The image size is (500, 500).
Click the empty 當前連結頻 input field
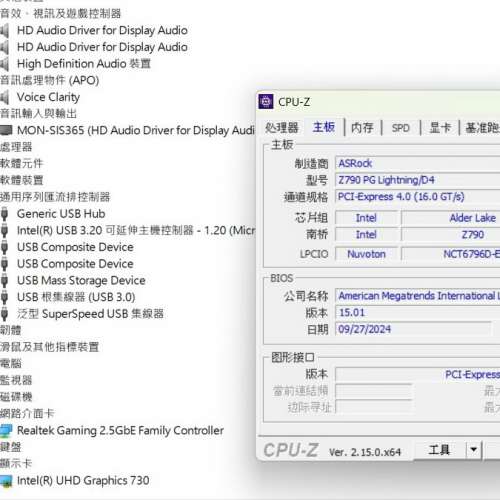coord(374,391)
